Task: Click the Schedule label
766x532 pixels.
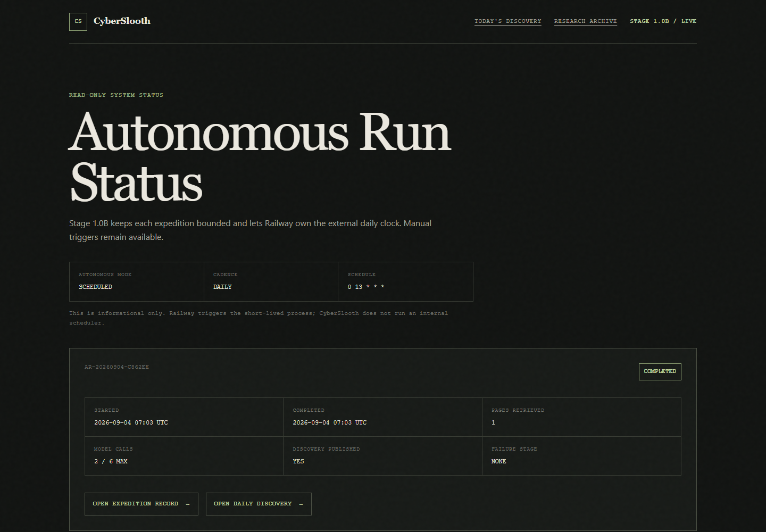Action: (x=362, y=275)
